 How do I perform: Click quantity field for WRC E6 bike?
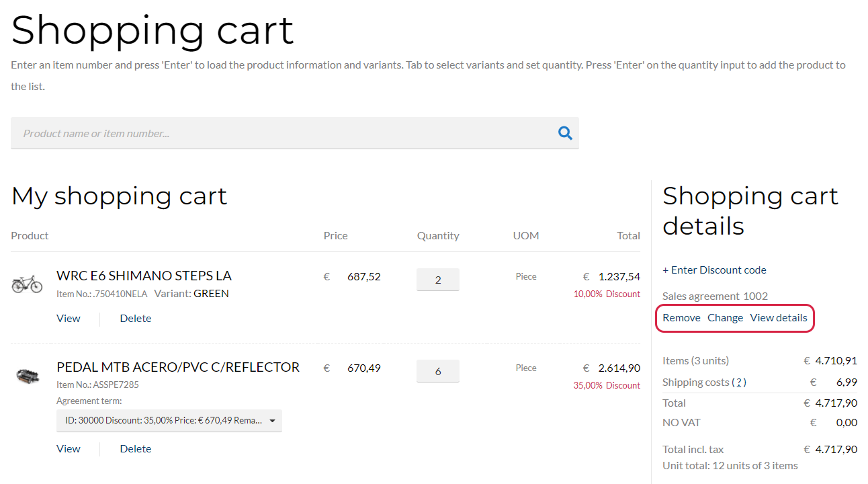click(438, 280)
